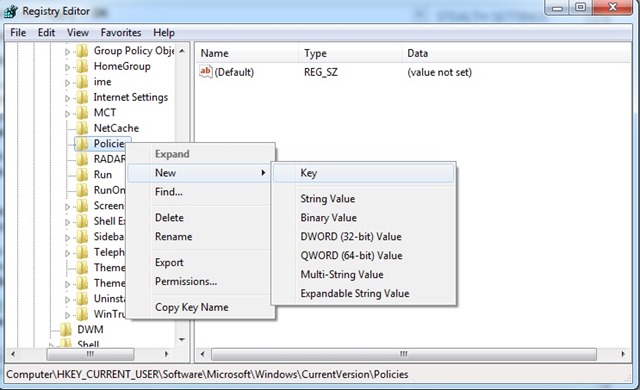Select the NetCache key label
The height and width of the screenshot is (390, 640).
pos(116,128)
